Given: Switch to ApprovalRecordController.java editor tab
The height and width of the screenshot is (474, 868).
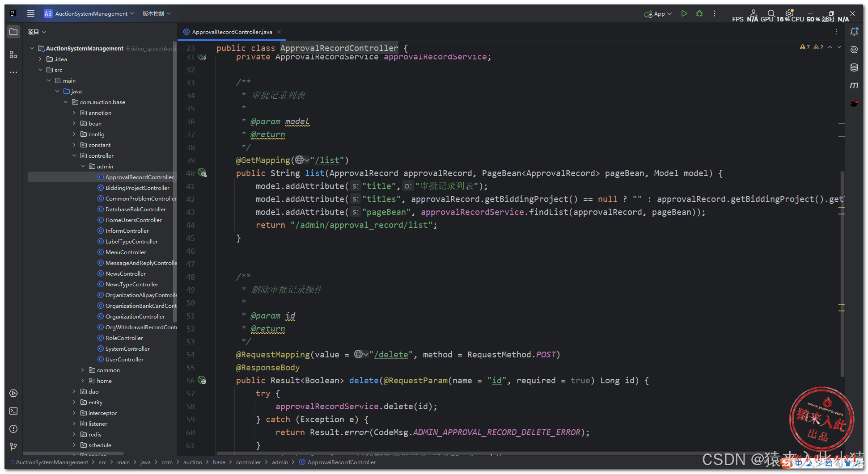Looking at the screenshot, I should [232, 32].
